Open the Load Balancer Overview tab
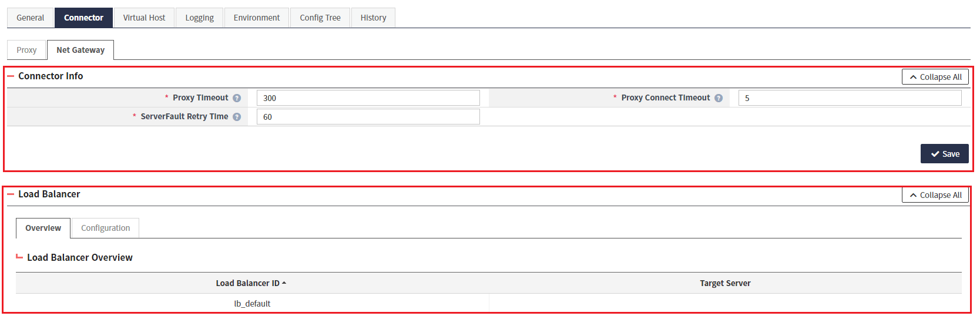Screen dimensions: 980x326 tap(43, 228)
